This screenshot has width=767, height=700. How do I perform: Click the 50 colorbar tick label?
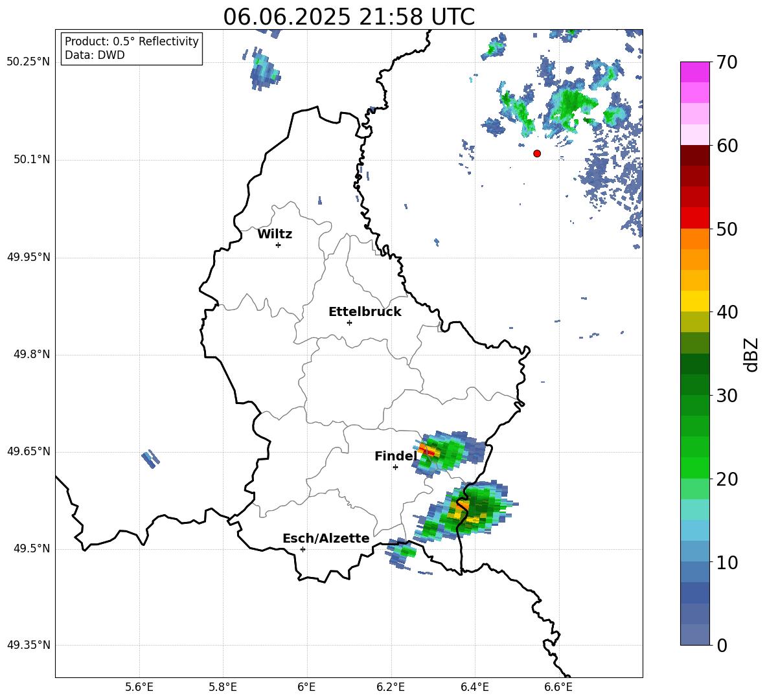click(727, 229)
